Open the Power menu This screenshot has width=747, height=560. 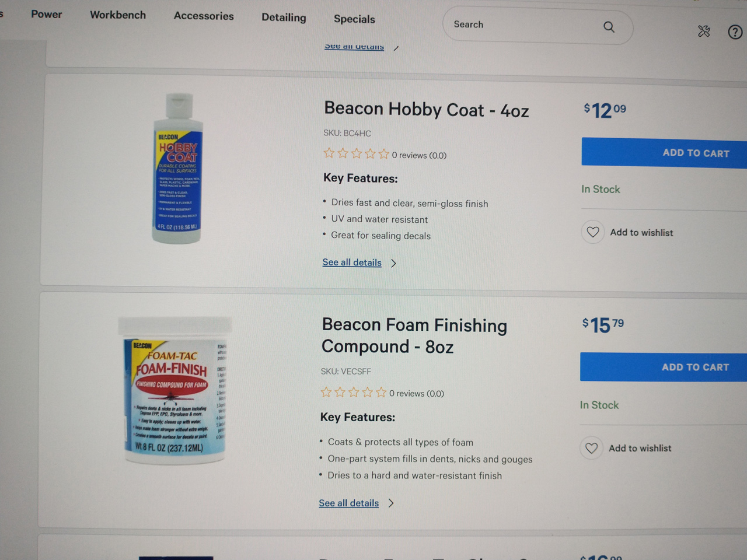tap(46, 14)
